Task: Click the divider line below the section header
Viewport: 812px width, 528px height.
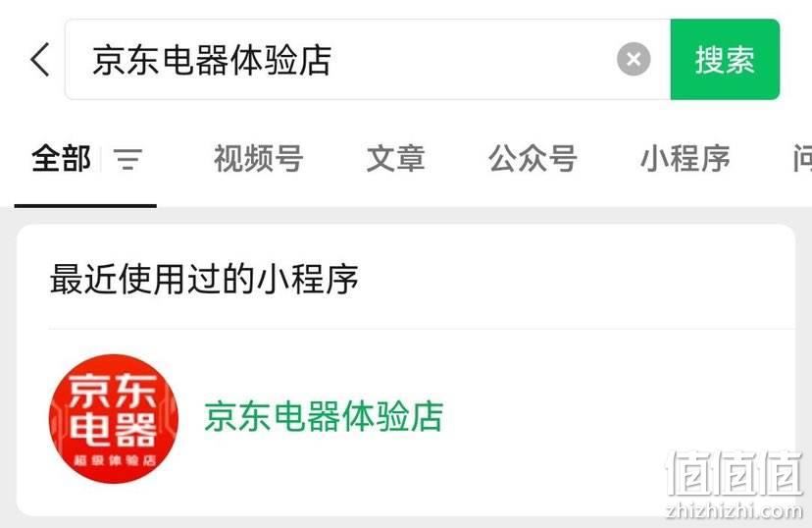Action: 422,329
